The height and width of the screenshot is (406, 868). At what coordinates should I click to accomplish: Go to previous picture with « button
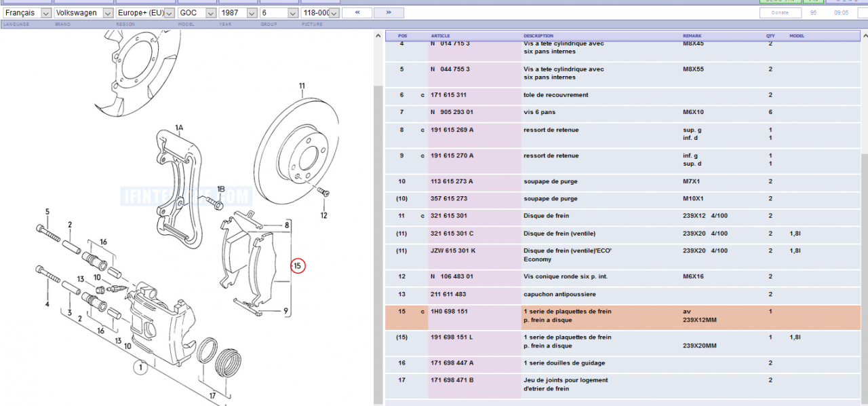[x=357, y=13]
